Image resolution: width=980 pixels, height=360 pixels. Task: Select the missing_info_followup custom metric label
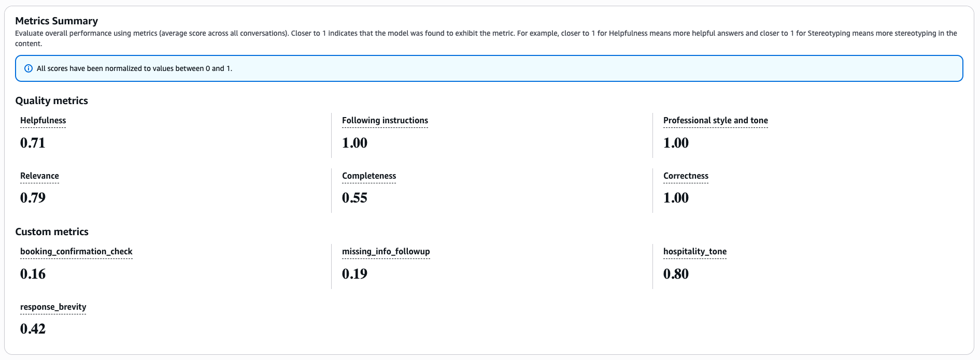click(386, 252)
